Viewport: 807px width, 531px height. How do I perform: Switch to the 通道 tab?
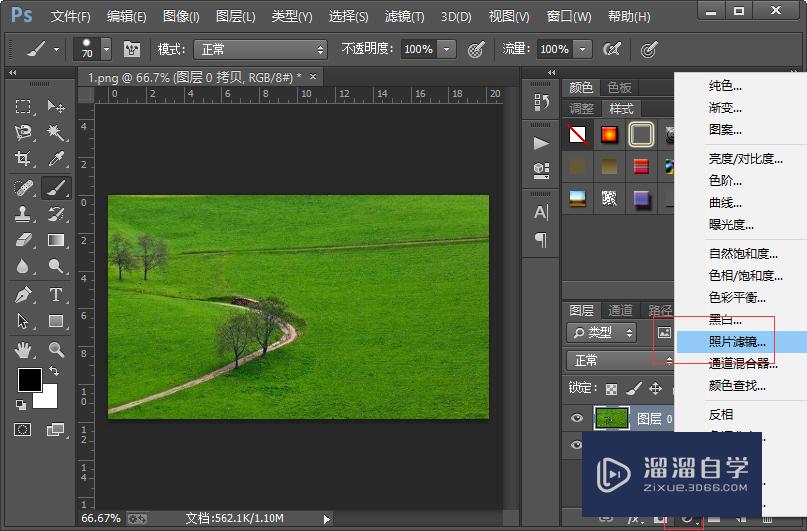(x=621, y=310)
